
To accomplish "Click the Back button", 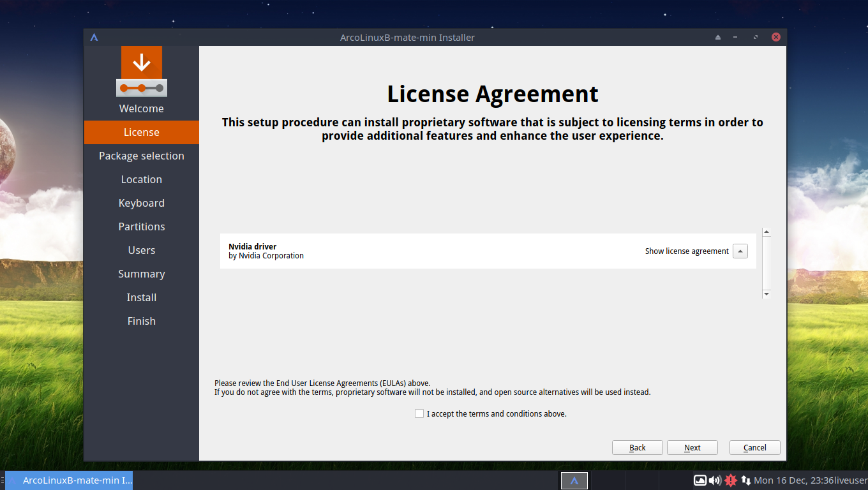I will point(638,448).
